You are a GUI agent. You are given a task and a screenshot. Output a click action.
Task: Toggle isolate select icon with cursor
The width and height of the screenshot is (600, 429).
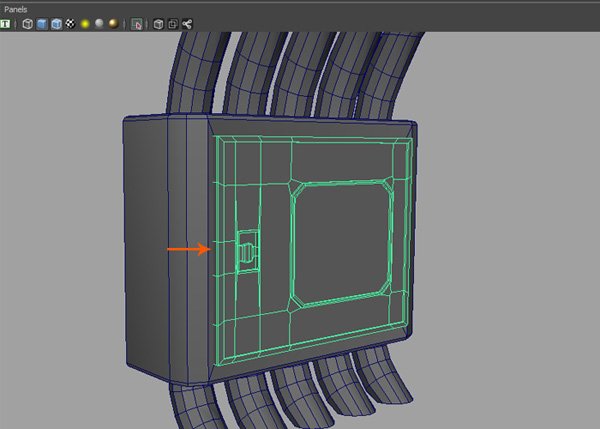click(x=137, y=24)
